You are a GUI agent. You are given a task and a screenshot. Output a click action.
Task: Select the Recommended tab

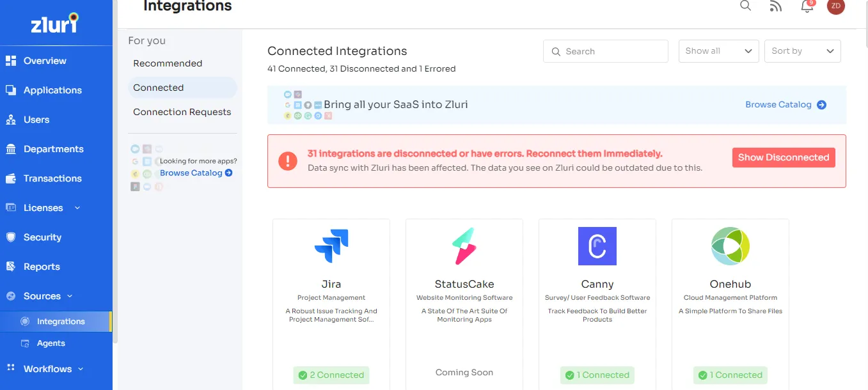coord(168,63)
